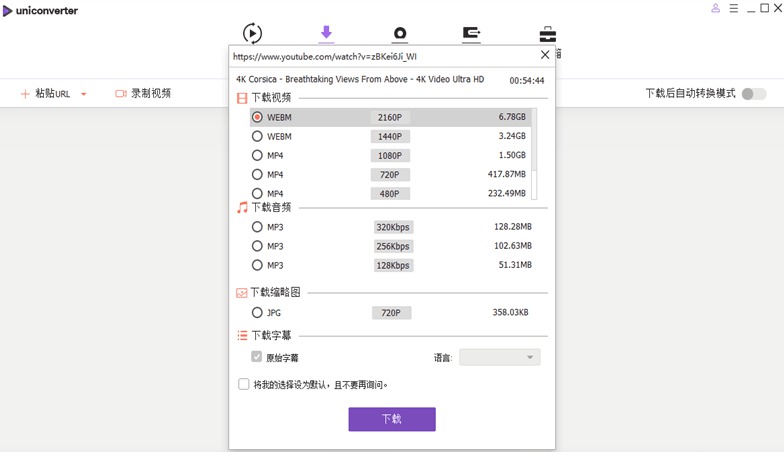Image resolution: width=784 pixels, height=452 pixels.
Task: Click the 3.24GB file size
Action: click(512, 136)
